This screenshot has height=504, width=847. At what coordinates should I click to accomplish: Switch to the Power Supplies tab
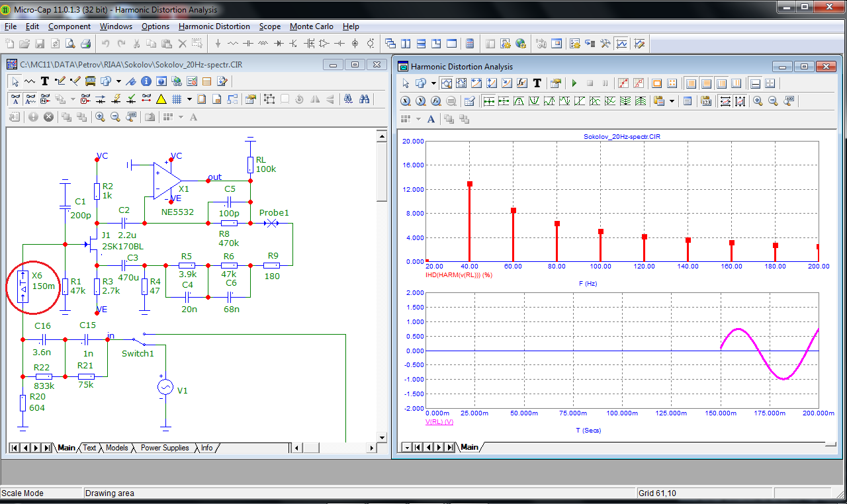coord(165,448)
